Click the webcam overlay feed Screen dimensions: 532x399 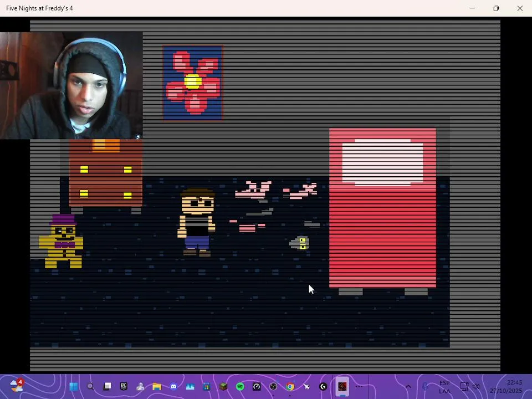[x=71, y=85]
